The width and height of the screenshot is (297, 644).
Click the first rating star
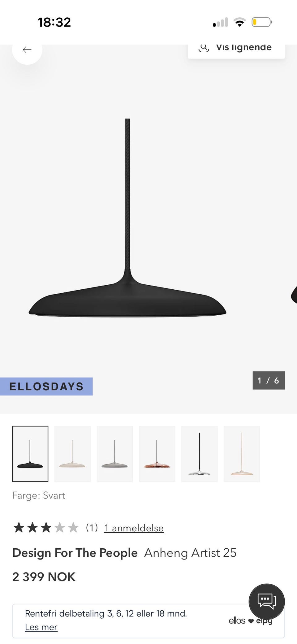19,528
